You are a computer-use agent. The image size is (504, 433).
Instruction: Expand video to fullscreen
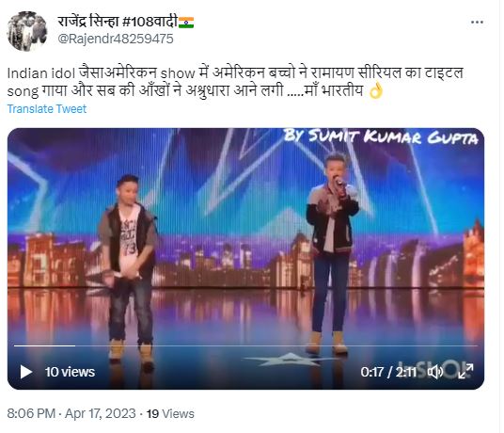[x=465, y=372]
